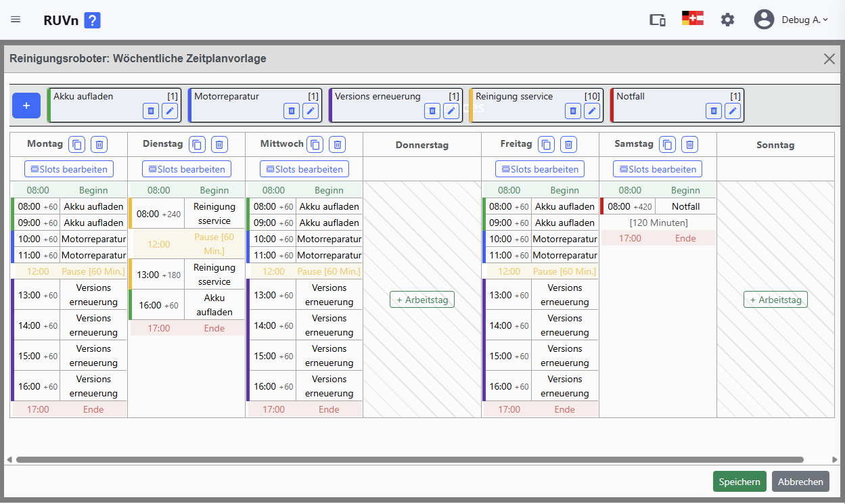This screenshot has width=845, height=504.
Task: Delete the Mittwoch schedule
Action: pos(337,144)
